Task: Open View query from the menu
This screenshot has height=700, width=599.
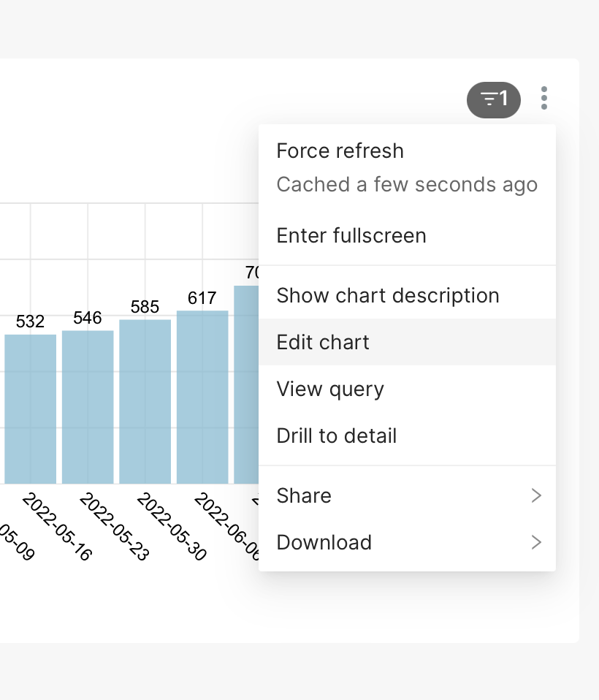Action: coord(329,389)
